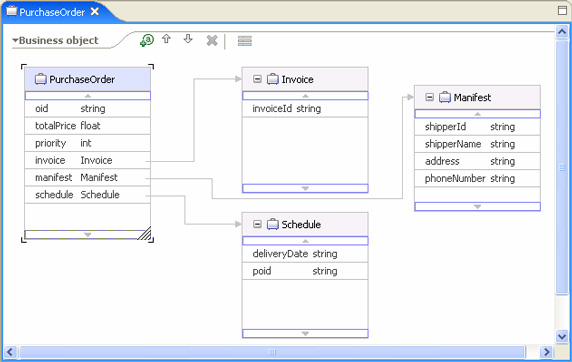Maximize the editor pane via top-right square icon
Screen dimensions: 572x362
pos(562,10)
